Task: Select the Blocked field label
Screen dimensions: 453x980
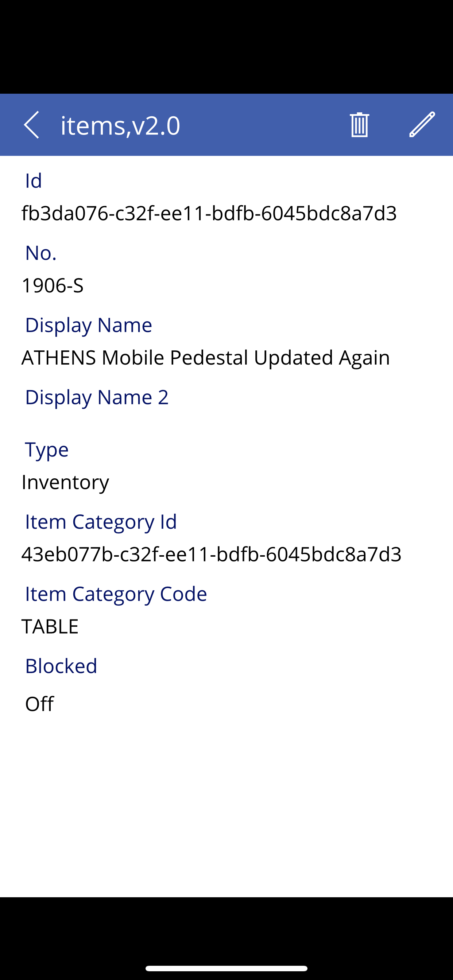Action: 61,666
